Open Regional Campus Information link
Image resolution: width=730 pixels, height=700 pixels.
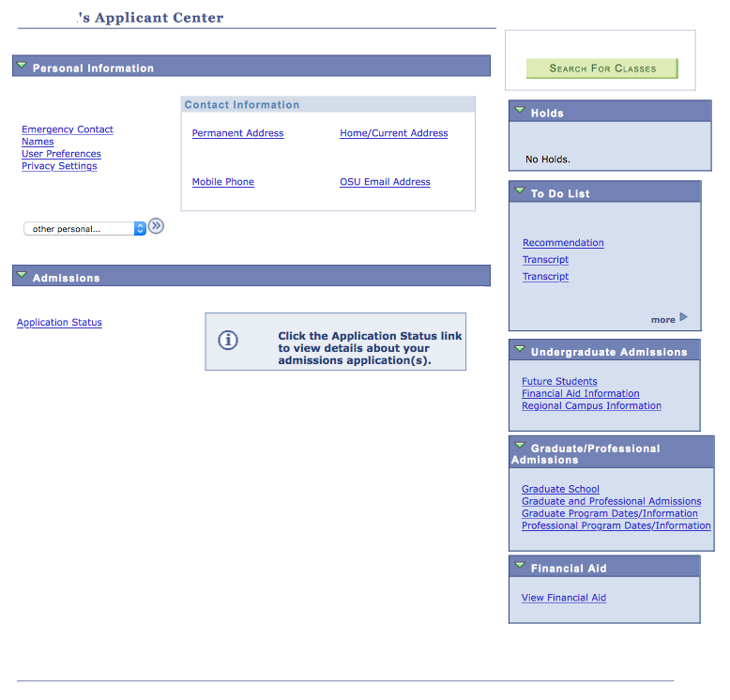click(x=591, y=406)
